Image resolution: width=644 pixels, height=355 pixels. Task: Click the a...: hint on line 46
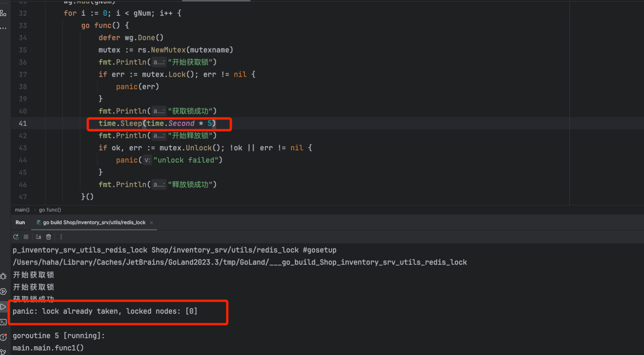[159, 185]
